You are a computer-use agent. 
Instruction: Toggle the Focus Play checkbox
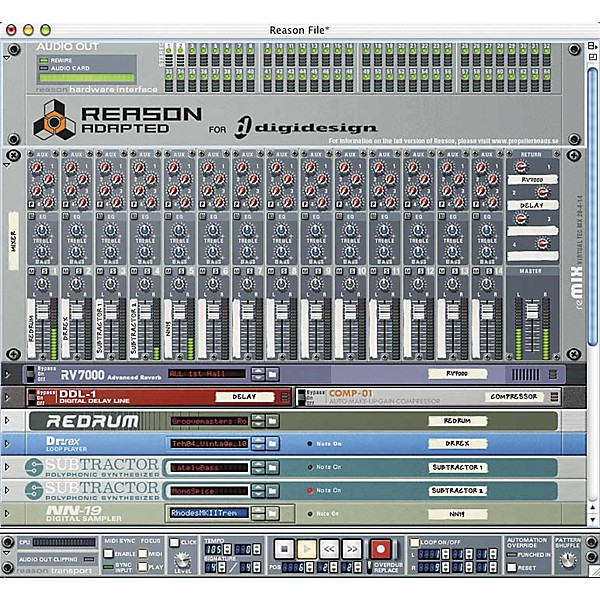tap(143, 567)
